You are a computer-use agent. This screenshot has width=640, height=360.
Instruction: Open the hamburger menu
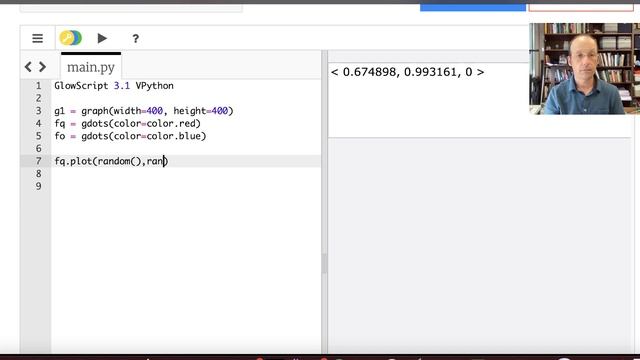38,38
